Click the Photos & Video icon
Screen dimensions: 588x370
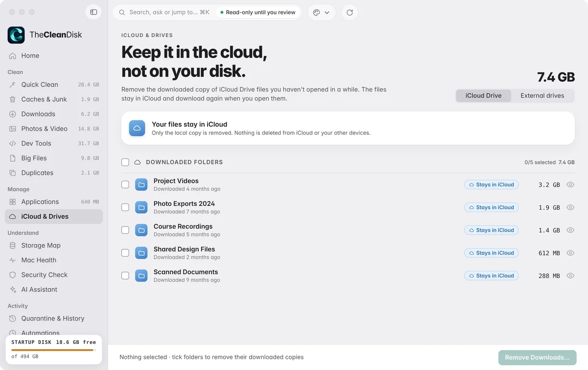pos(13,129)
